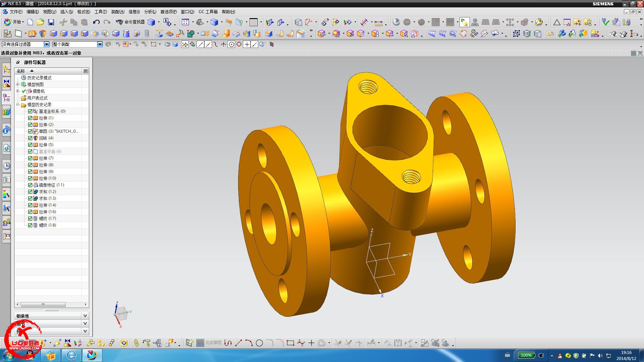Expand the 摄像机 tree node
644x362 pixels.
coord(18,91)
